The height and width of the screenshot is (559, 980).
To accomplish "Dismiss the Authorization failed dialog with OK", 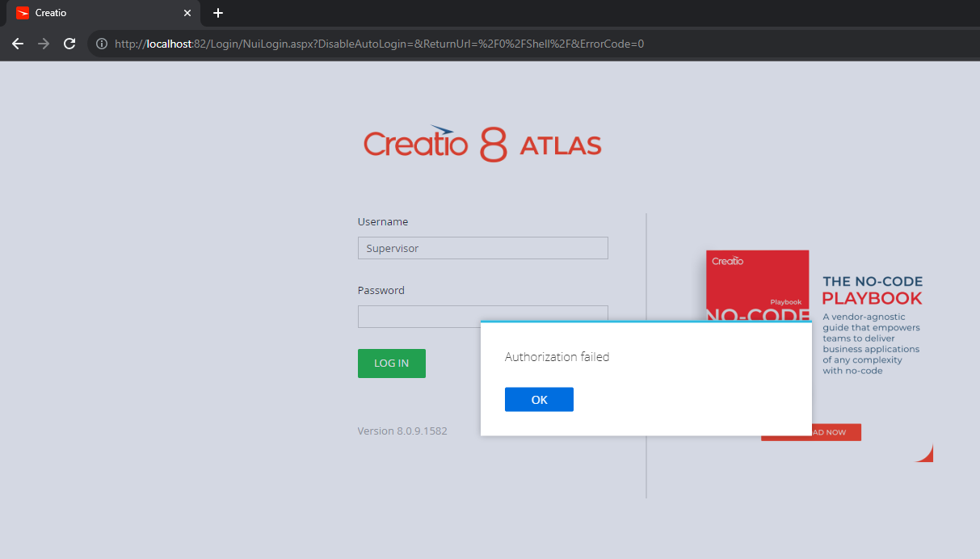I will (539, 399).
